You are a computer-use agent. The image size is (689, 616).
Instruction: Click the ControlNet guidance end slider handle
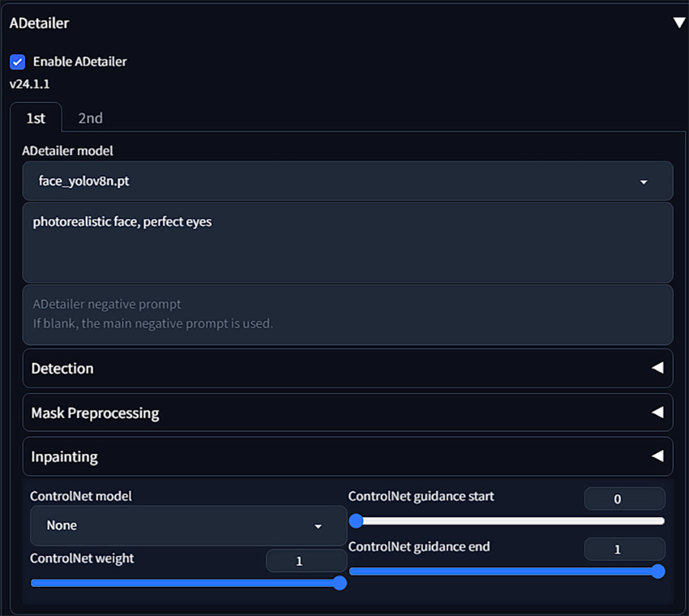pos(658,571)
